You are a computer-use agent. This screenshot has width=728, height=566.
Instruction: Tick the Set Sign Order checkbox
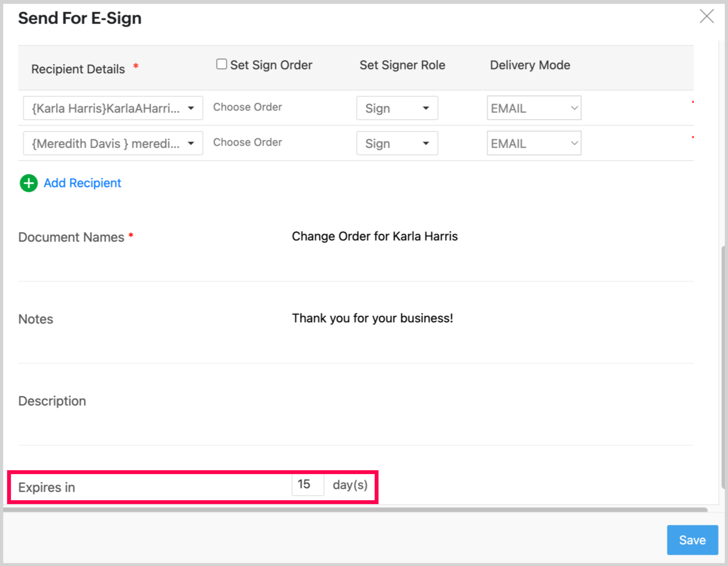coord(222,64)
